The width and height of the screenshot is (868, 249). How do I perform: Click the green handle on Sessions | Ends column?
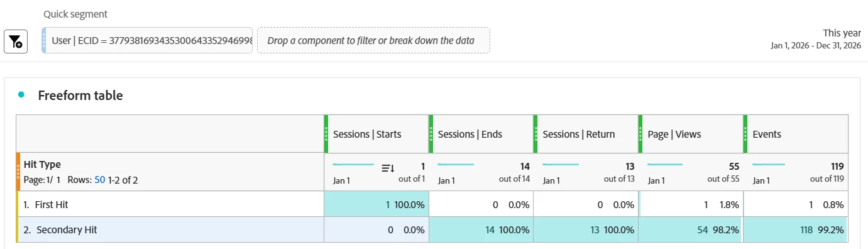(431, 133)
